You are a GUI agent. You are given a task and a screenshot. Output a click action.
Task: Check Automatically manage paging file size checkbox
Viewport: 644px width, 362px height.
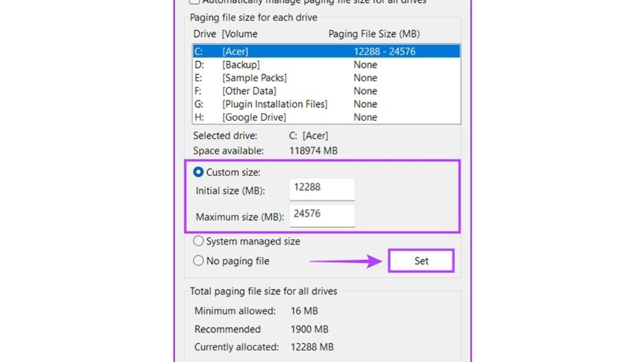(195, 2)
